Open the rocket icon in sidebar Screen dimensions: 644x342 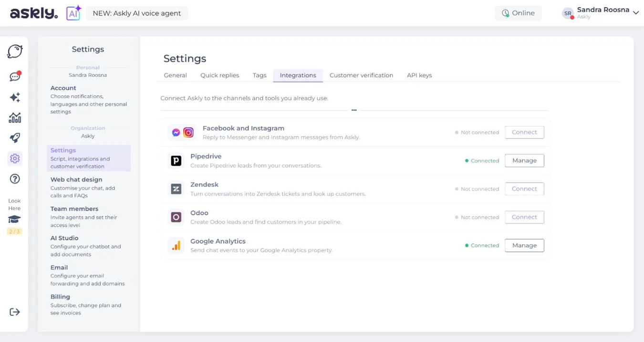[x=15, y=138]
